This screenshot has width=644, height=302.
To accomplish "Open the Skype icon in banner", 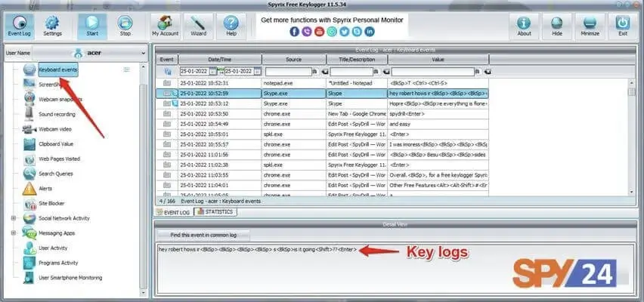I will pos(358,32).
